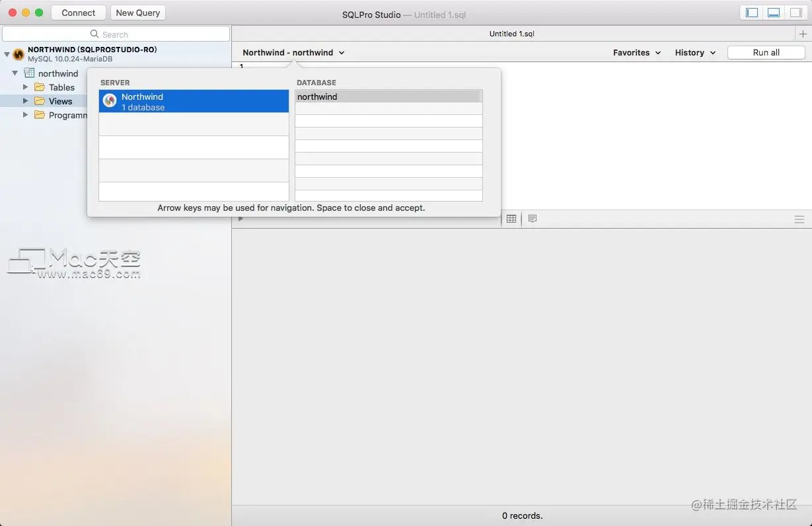Open results pane menu icon

pyautogui.click(x=799, y=219)
